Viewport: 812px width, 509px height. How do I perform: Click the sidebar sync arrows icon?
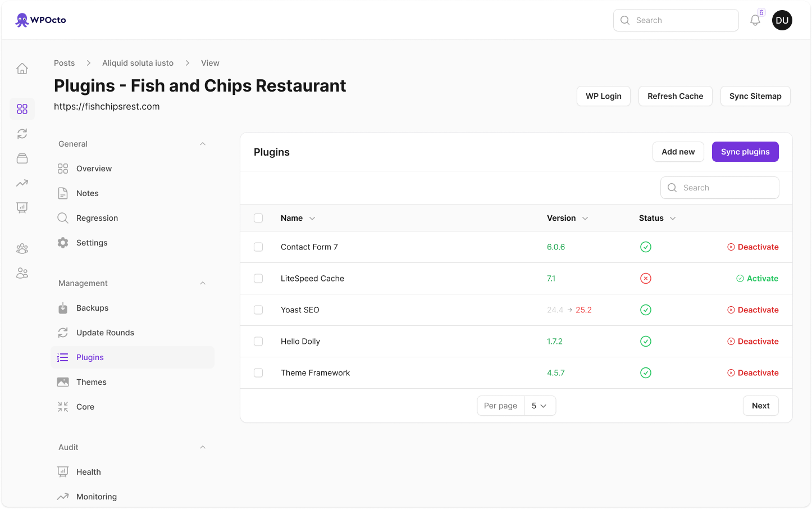[22, 134]
